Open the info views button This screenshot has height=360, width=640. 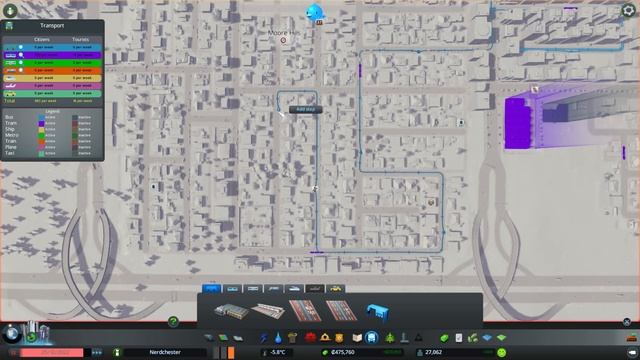[x=10, y=10]
